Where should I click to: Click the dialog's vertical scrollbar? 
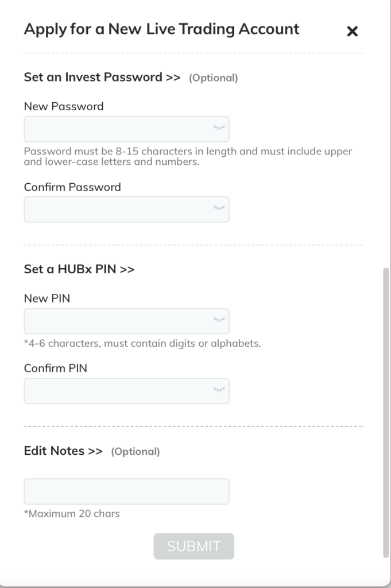click(386, 412)
